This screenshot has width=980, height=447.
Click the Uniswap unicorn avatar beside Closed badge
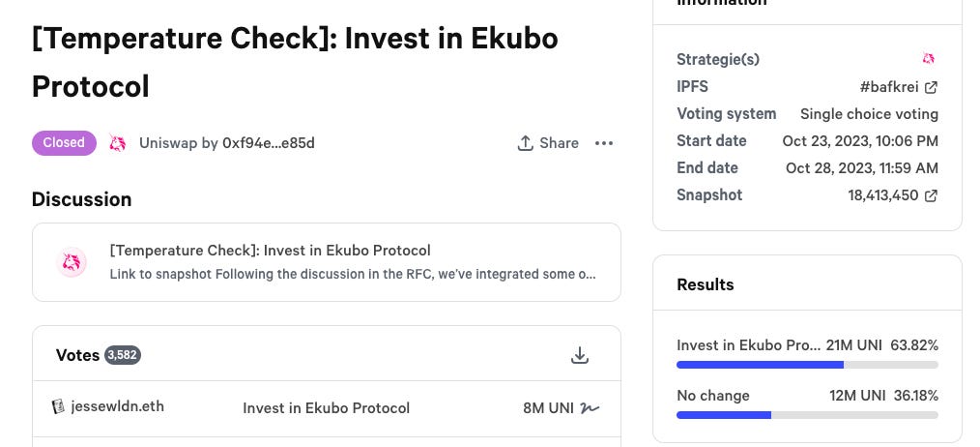(x=118, y=143)
